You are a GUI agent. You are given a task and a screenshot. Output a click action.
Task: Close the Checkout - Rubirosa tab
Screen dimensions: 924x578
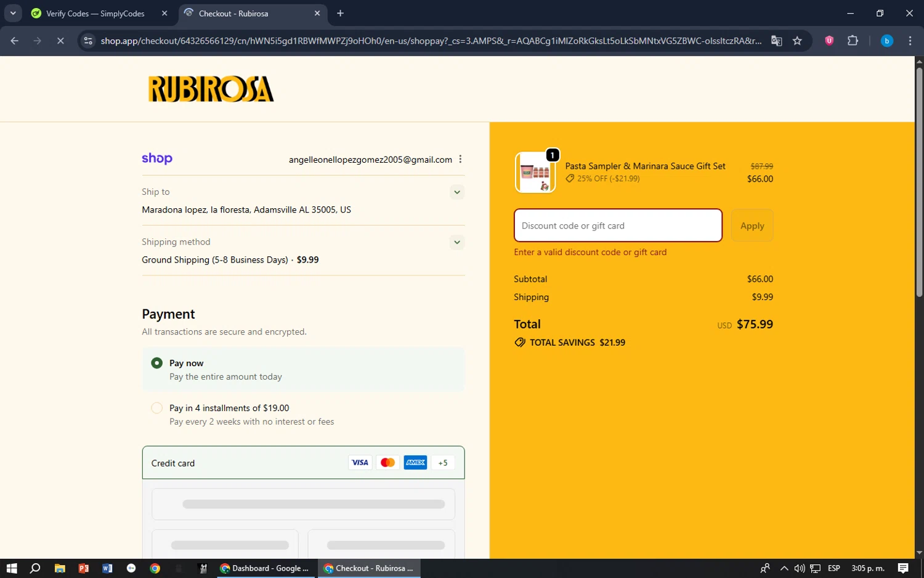point(317,14)
